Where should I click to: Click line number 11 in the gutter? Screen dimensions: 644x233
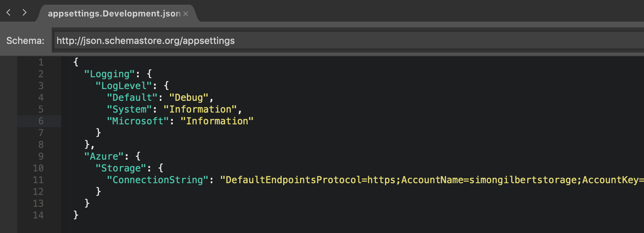click(x=38, y=180)
